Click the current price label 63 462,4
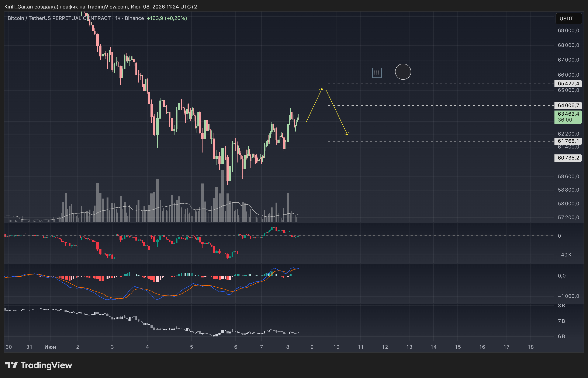 [568, 114]
